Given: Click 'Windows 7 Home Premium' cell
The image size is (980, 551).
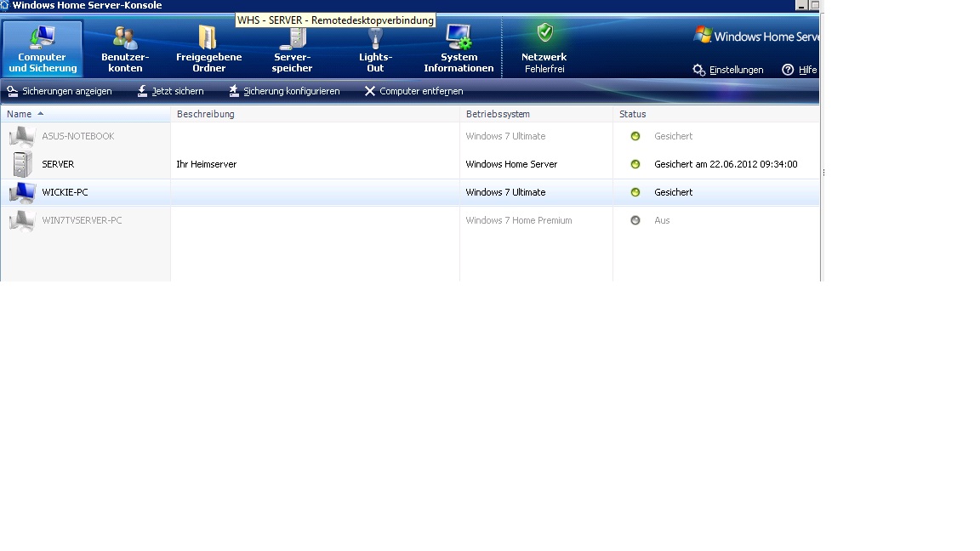Looking at the screenshot, I should 519,220.
